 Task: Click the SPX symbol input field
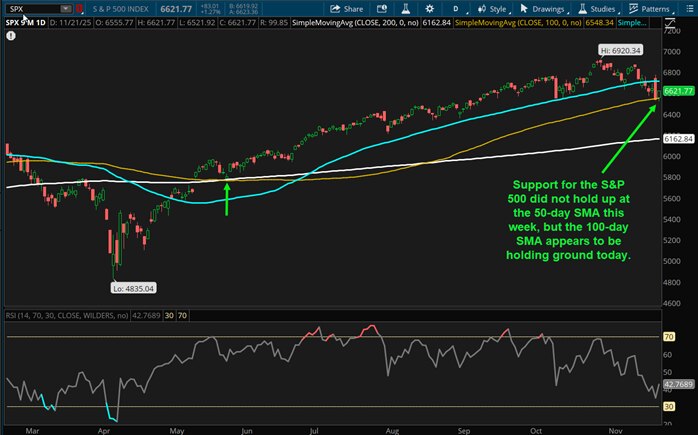(x=33, y=8)
